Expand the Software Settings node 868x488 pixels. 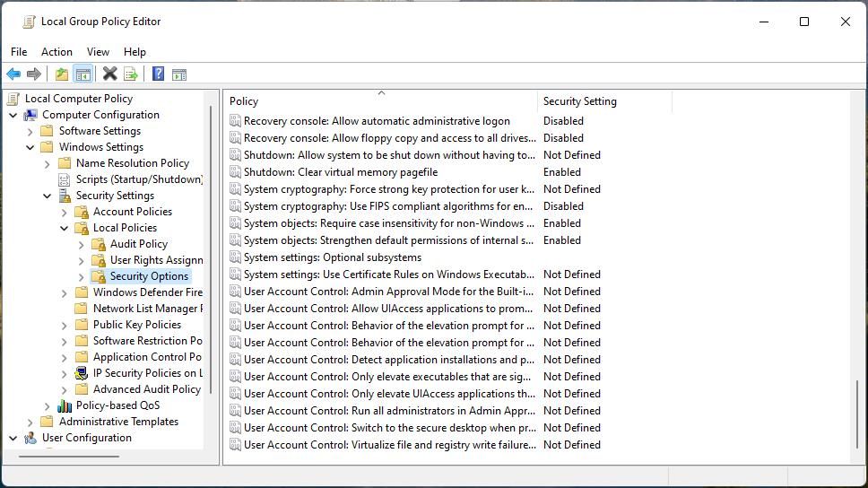tap(30, 131)
